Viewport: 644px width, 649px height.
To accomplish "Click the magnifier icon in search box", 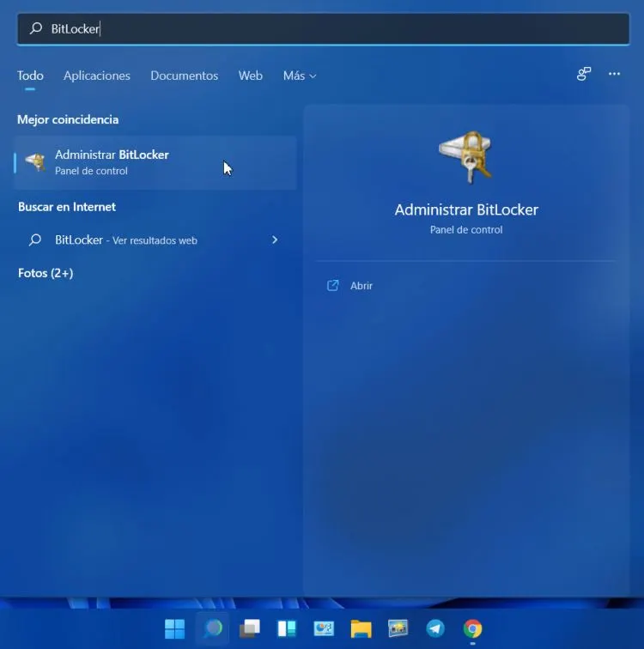I will (x=36, y=28).
